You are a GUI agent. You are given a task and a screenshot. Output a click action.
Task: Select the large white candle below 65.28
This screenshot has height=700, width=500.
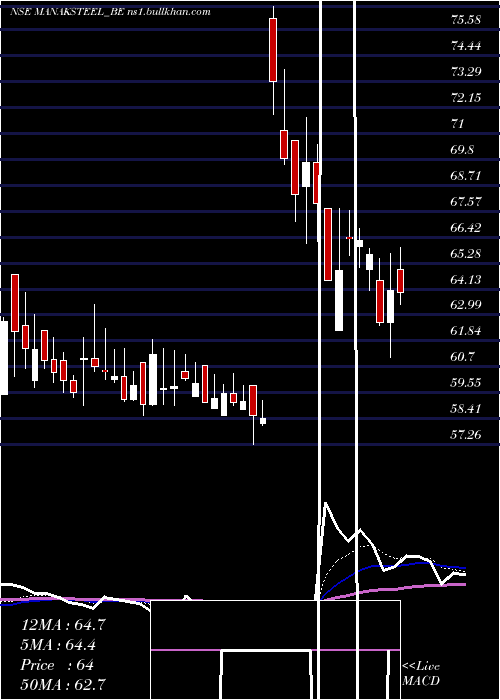(x=339, y=300)
